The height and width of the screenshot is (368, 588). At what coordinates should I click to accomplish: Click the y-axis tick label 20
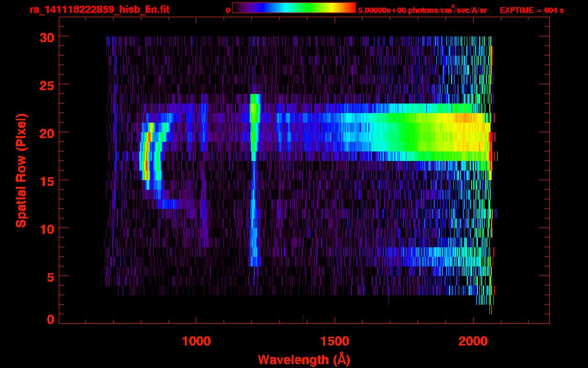(x=46, y=133)
